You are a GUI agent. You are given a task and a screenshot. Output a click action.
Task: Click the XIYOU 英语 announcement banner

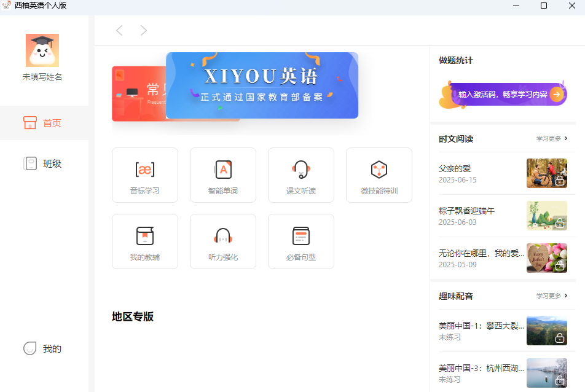tap(262, 85)
